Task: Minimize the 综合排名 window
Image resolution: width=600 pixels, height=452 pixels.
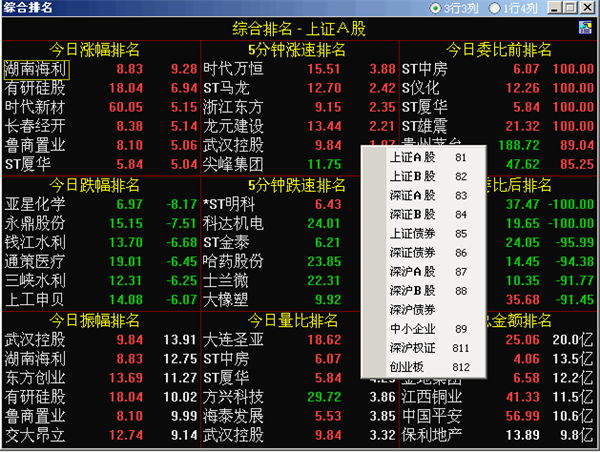Action: [x=555, y=8]
